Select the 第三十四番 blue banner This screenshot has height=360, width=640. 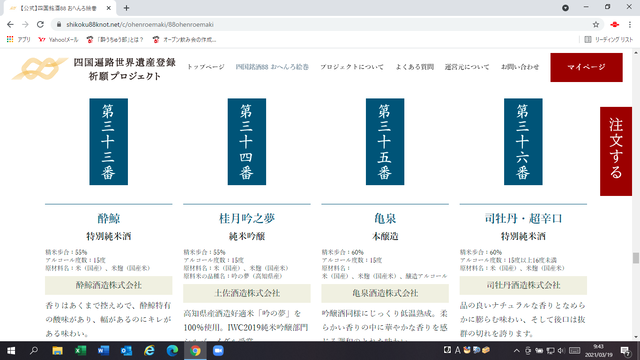pyautogui.click(x=247, y=142)
